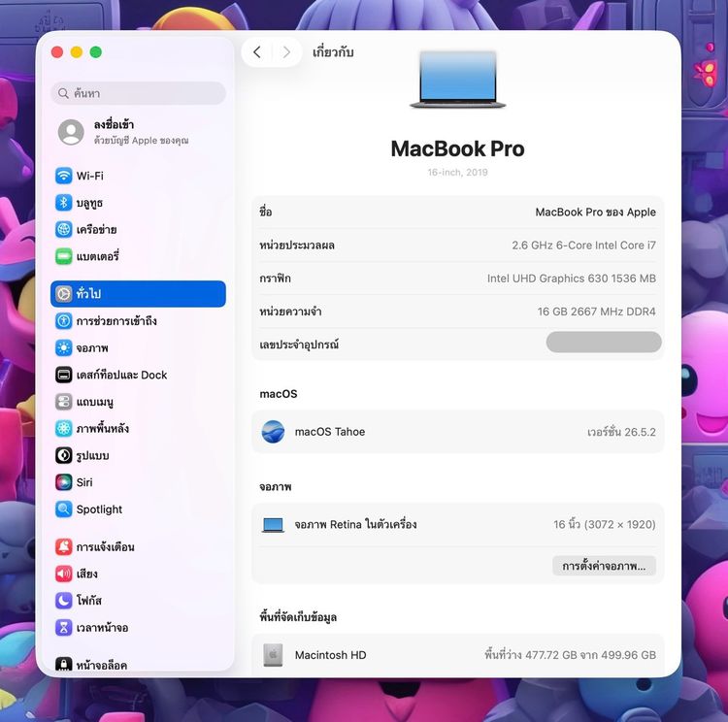Open Desktop & Dock icon (เดสก์ท็อปและ Dock)
Screen dimensions: 728x722
click(64, 375)
